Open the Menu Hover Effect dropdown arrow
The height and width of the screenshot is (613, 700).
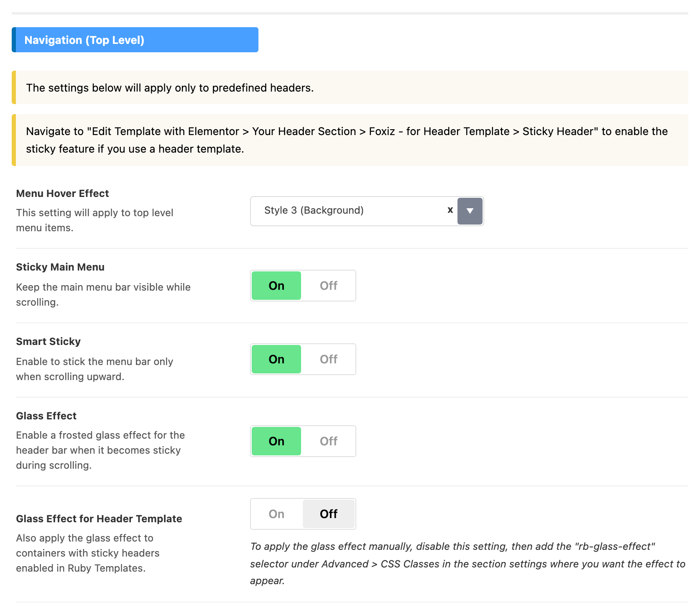coord(470,211)
